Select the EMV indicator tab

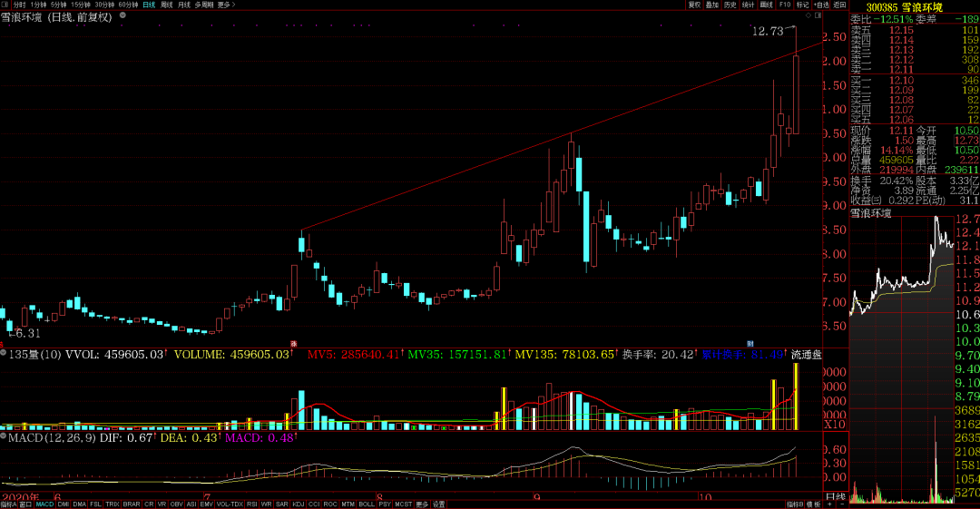(x=206, y=504)
